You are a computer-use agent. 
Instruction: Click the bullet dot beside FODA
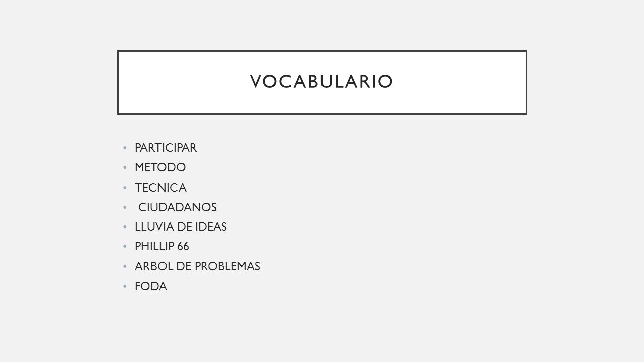click(x=125, y=287)
